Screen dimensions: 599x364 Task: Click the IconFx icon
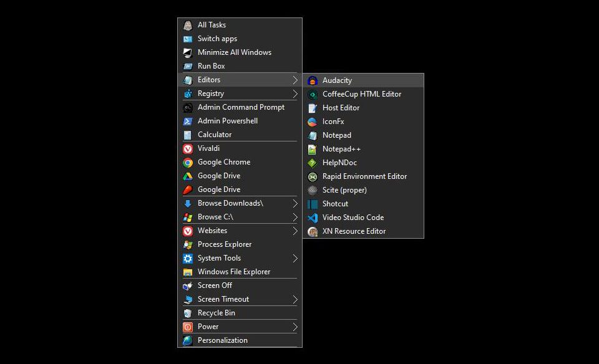pyautogui.click(x=313, y=122)
